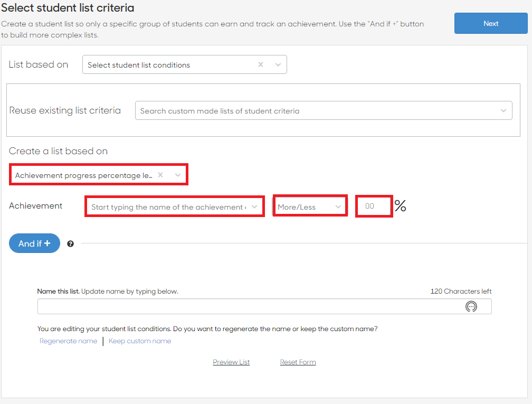Screen dimensions: 532x404
Task: Click the 'Reset Form' link
Action: (x=298, y=362)
